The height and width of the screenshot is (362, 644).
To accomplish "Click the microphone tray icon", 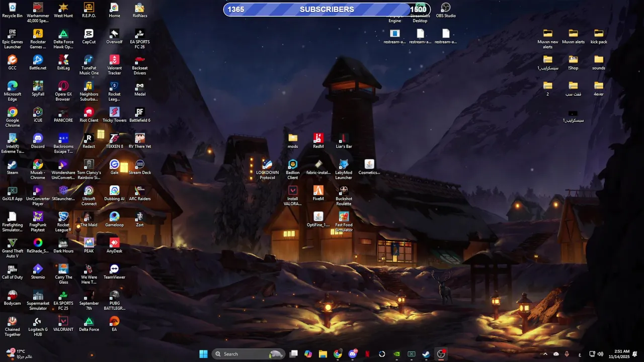I will (567, 354).
